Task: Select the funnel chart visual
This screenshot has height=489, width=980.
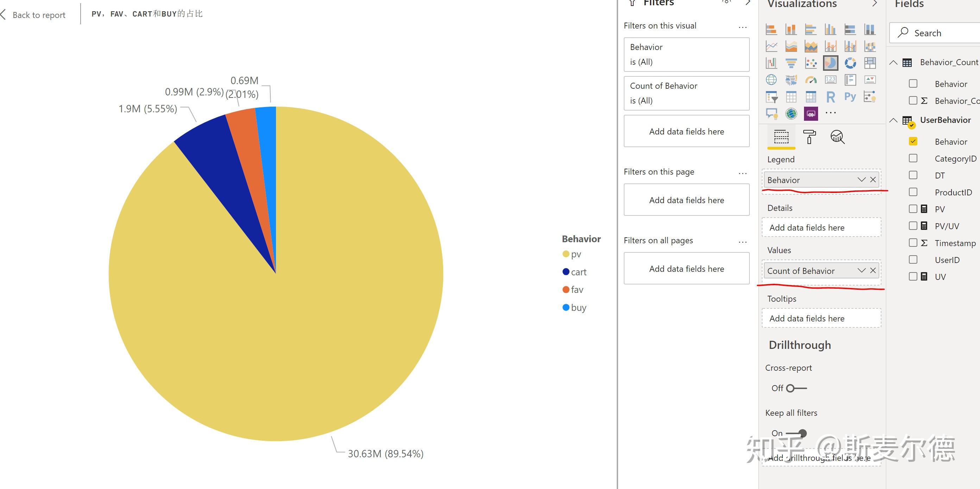Action: tap(791, 63)
